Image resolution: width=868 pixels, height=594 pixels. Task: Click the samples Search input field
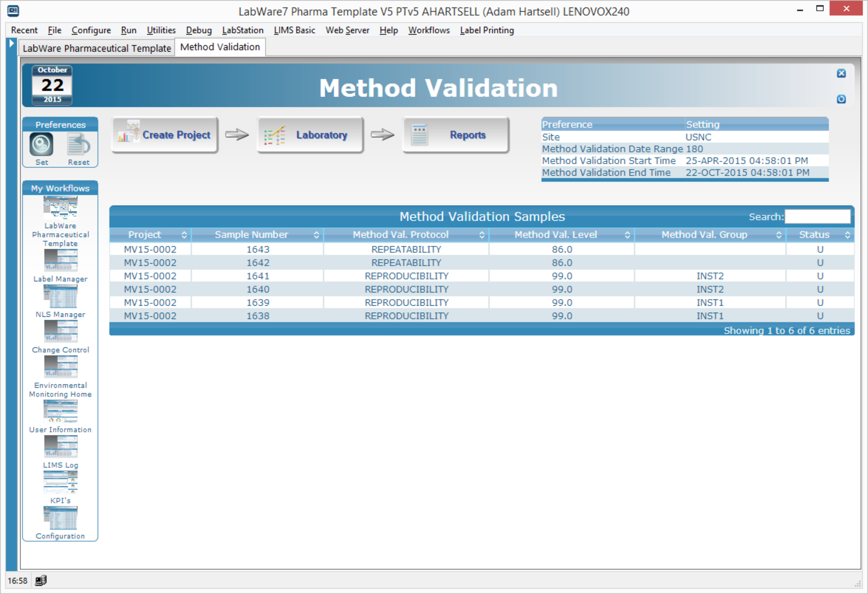coord(817,217)
